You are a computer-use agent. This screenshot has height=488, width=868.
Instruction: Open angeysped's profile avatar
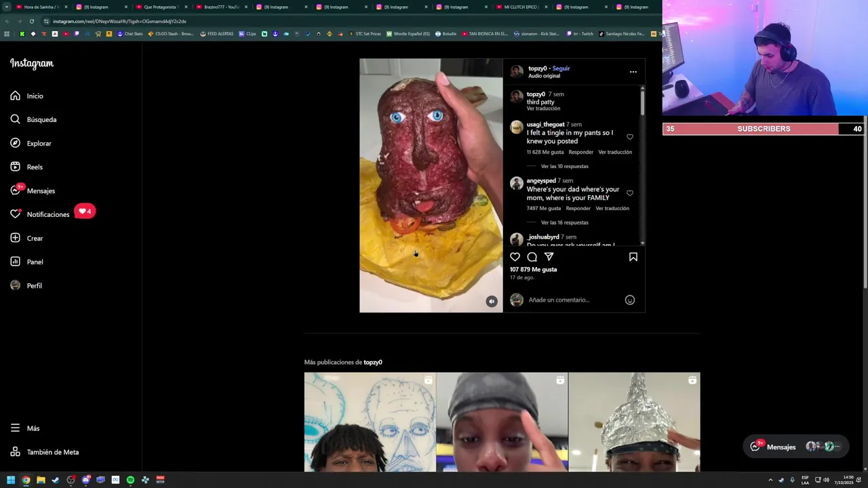coord(517,184)
